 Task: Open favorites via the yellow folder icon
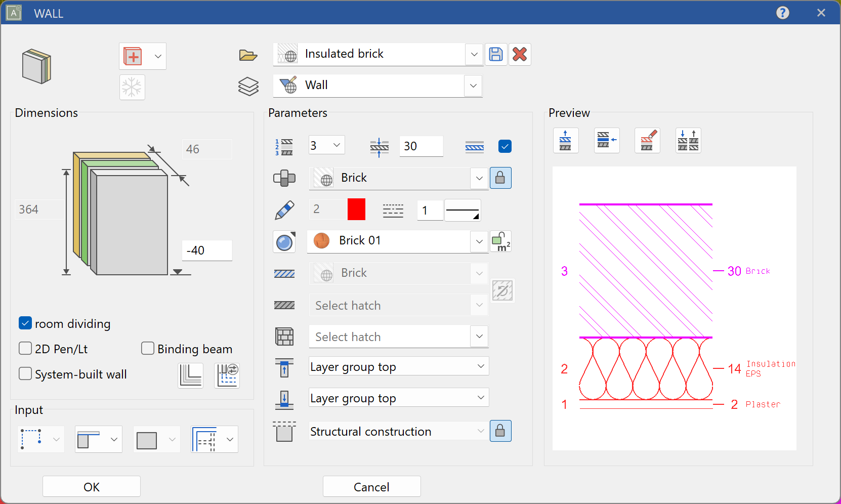248,55
